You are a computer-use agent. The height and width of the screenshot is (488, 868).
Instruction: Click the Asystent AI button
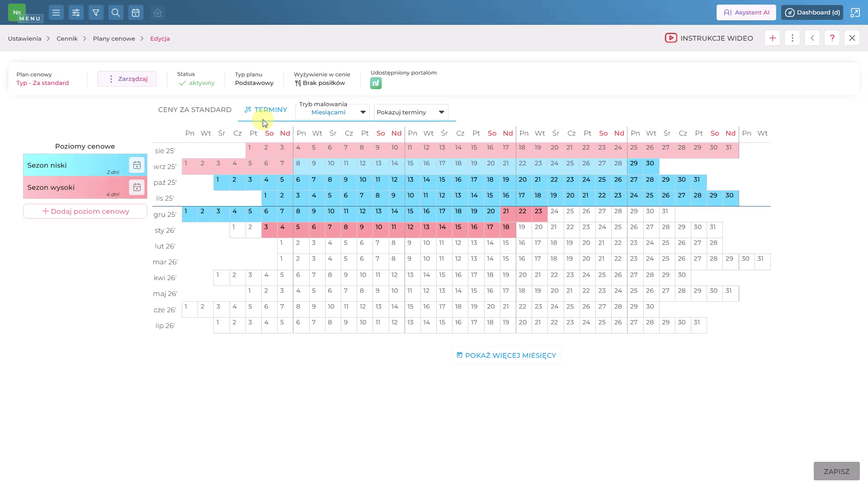point(746,13)
